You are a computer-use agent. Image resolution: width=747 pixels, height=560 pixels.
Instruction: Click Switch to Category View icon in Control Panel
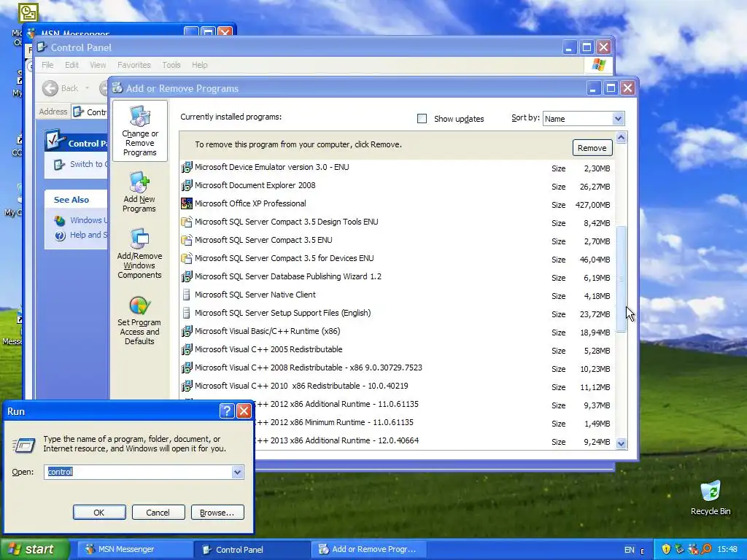(x=60, y=165)
